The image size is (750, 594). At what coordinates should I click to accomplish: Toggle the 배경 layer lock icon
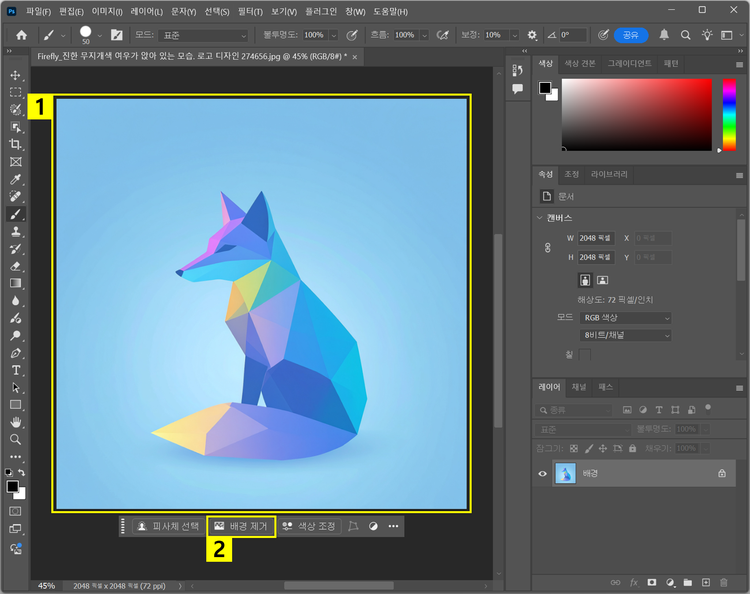[721, 473]
